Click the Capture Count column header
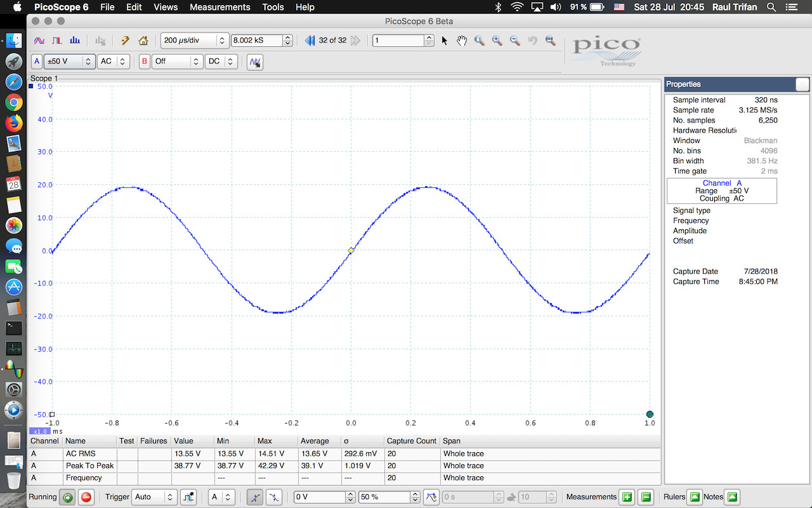 [412, 441]
